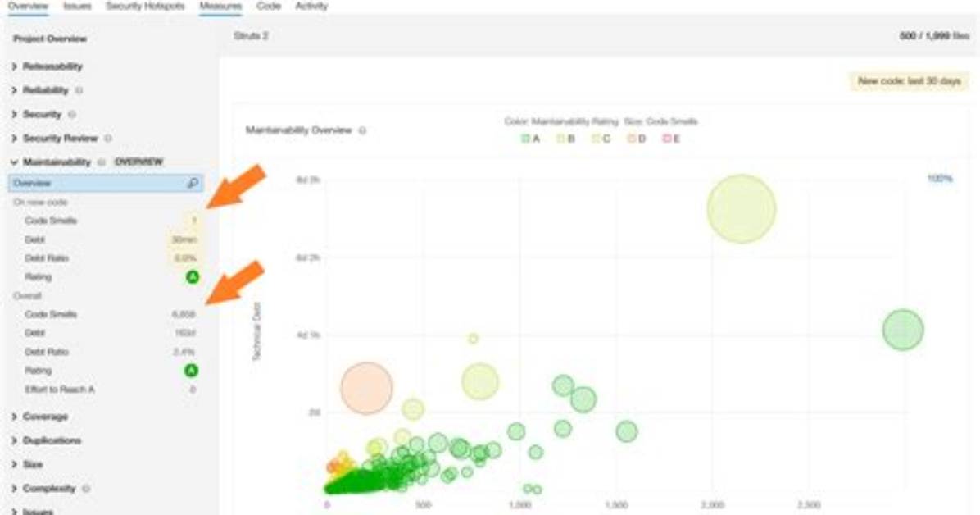Click the On new code heading

point(40,202)
